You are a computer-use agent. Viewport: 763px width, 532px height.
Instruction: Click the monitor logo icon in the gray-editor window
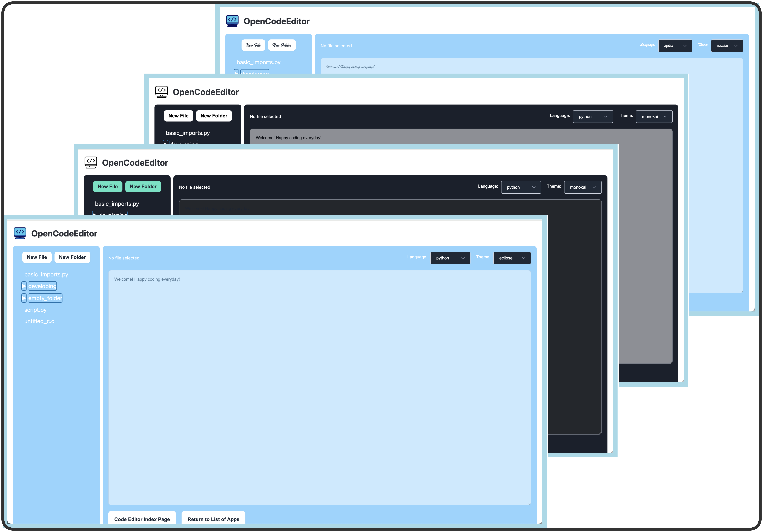tap(162, 92)
